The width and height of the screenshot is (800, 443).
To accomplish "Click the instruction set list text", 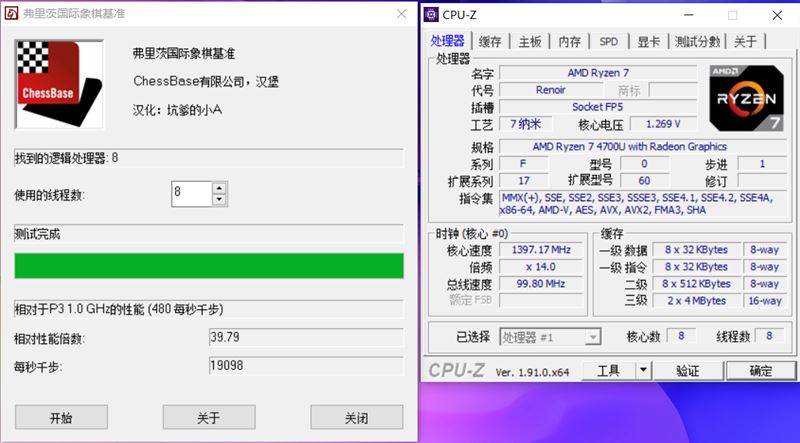I will pyautogui.click(x=643, y=204).
